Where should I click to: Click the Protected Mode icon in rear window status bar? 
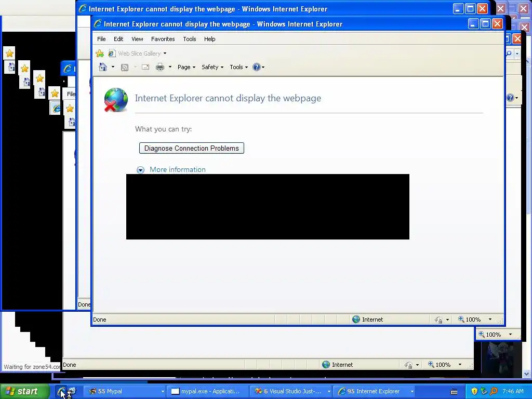[x=408, y=365]
